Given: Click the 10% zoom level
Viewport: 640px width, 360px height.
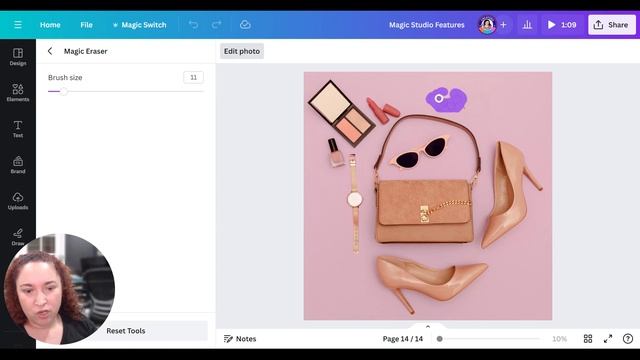Looking at the screenshot, I should pos(559,339).
